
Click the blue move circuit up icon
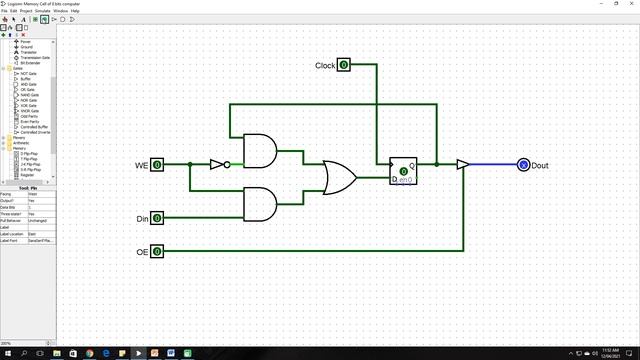coord(10,35)
